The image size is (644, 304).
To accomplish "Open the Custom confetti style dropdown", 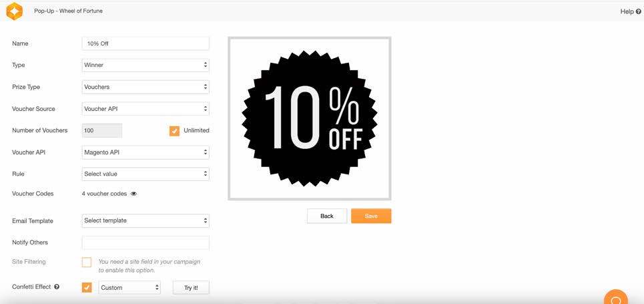I will pos(129,287).
